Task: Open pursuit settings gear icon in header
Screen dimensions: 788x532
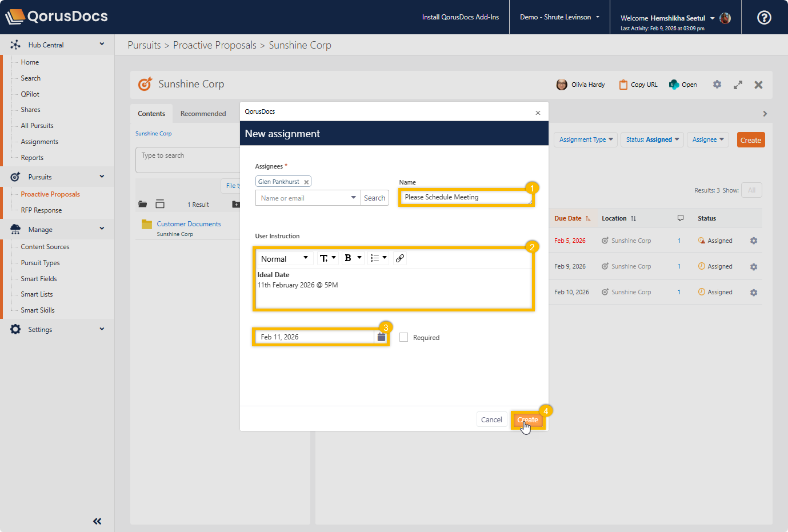Action: [x=717, y=85]
